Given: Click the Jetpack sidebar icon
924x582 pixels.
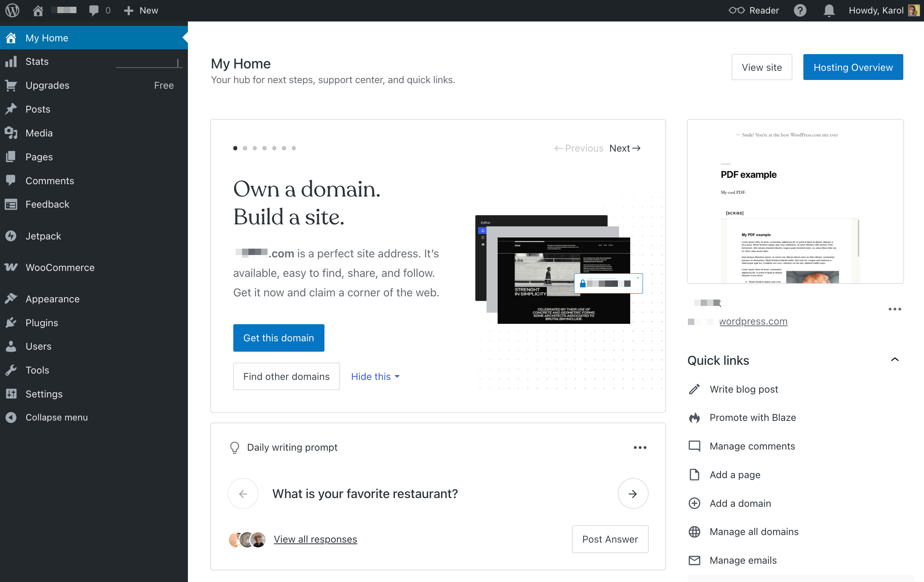Looking at the screenshot, I should [11, 236].
